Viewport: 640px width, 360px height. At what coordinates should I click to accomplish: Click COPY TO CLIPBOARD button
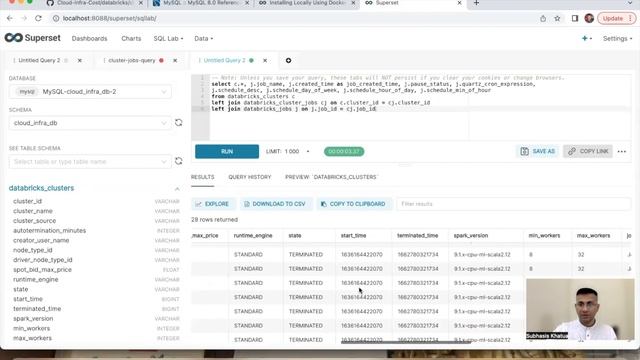353,204
